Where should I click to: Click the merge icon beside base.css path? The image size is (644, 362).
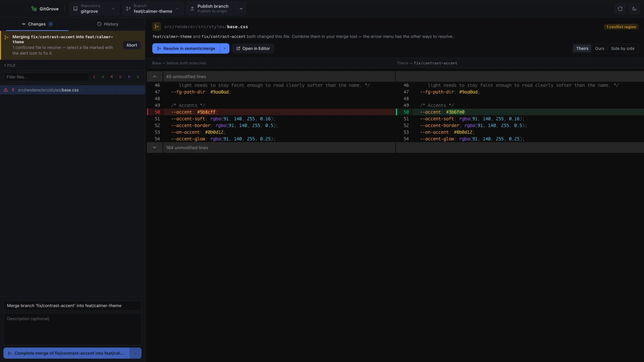coord(157,27)
